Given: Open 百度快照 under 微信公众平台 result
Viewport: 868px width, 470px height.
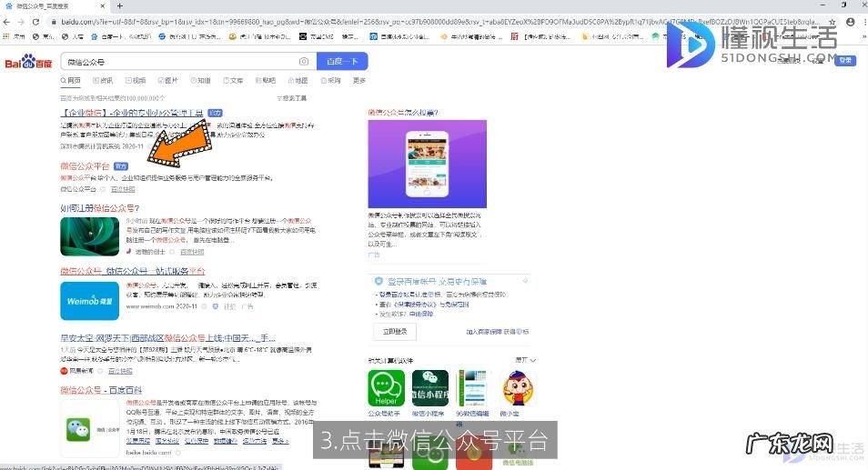Looking at the screenshot, I should [x=123, y=189].
